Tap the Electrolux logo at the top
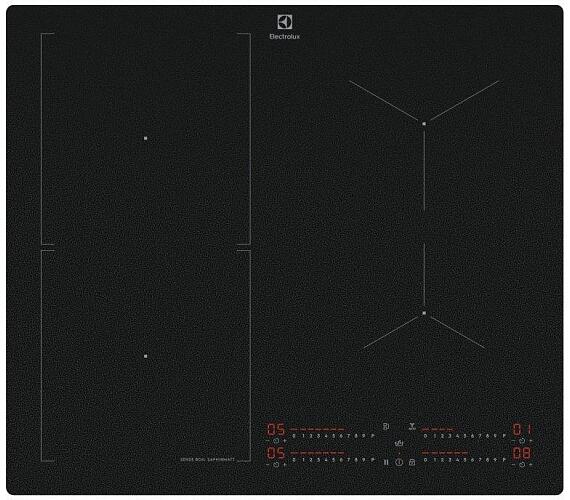 coord(285,27)
